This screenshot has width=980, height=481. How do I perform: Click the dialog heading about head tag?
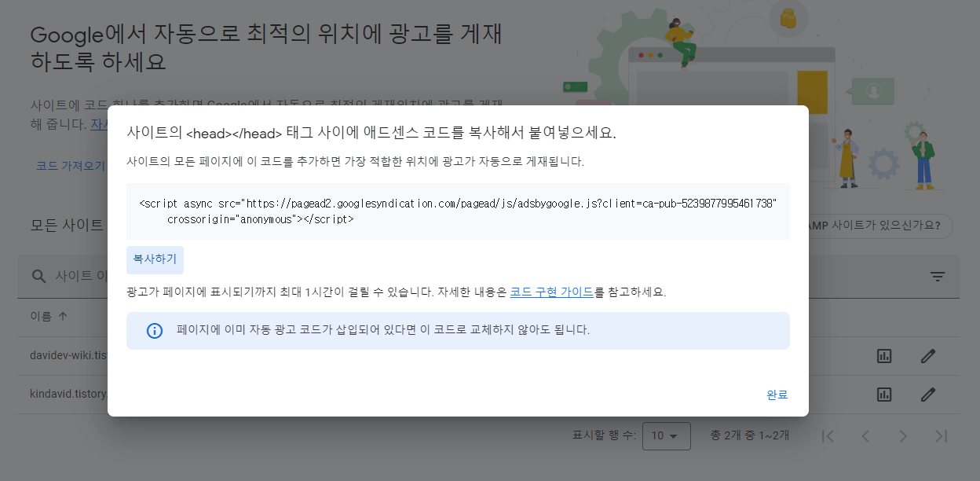371,133
